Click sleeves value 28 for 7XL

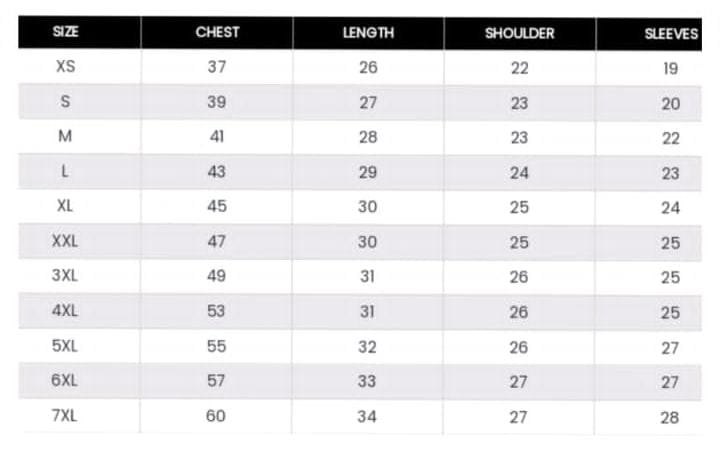(669, 417)
